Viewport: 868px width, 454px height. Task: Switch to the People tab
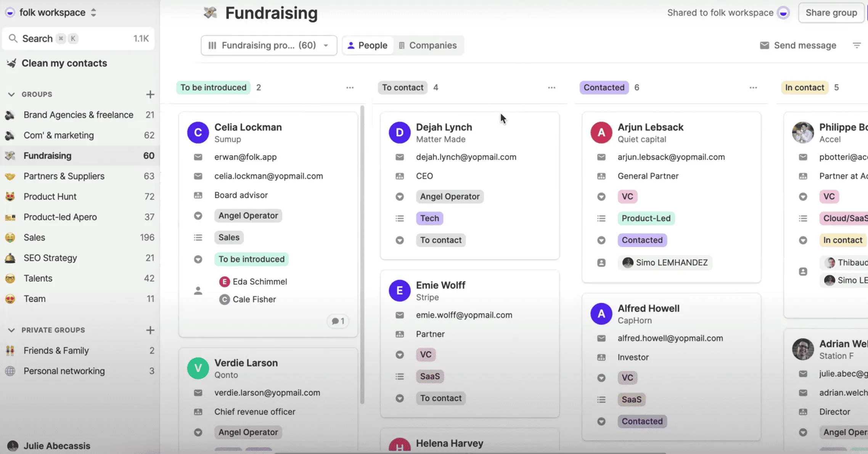pos(368,45)
